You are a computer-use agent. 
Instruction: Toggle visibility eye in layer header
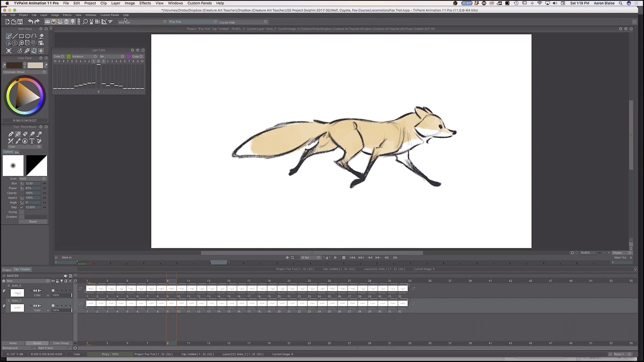(53, 281)
